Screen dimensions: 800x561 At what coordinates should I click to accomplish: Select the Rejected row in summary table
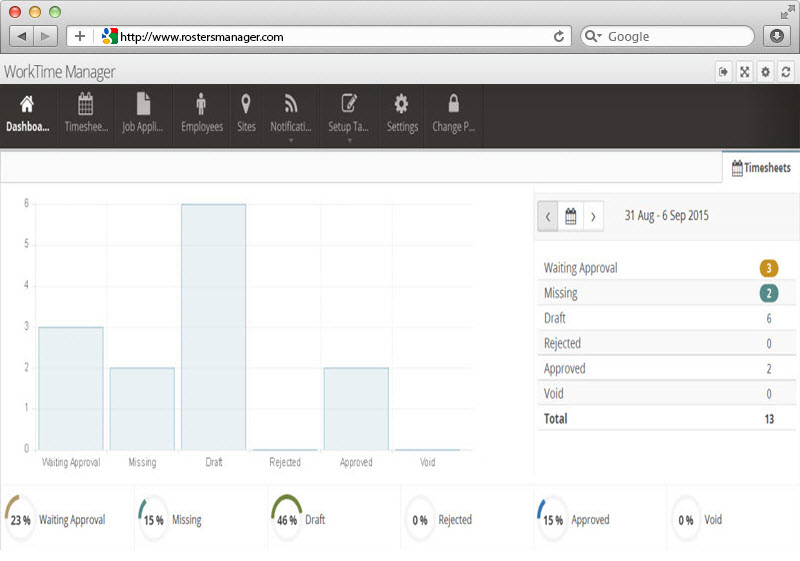pos(666,343)
